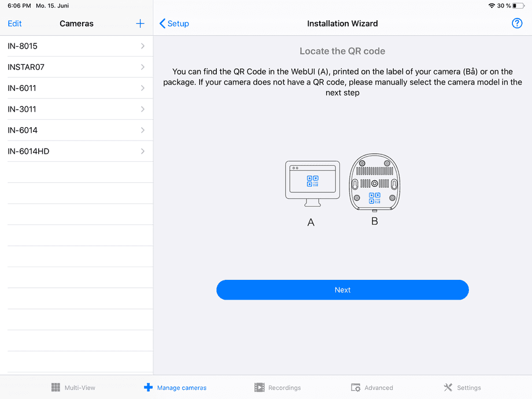Switch to the Recordings tab
Viewport: 532px width, 399px height.
[x=278, y=387]
